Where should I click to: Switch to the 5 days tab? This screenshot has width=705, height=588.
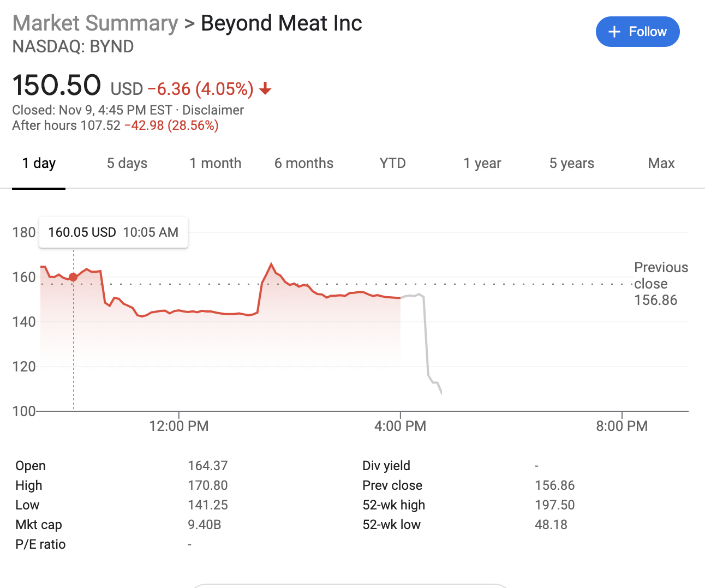[127, 164]
